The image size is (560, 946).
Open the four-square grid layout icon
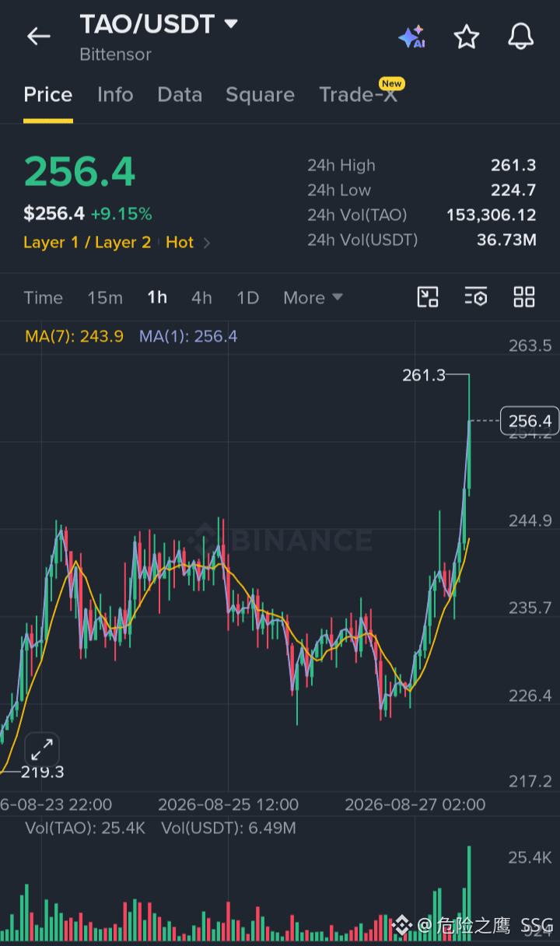pyautogui.click(x=524, y=296)
